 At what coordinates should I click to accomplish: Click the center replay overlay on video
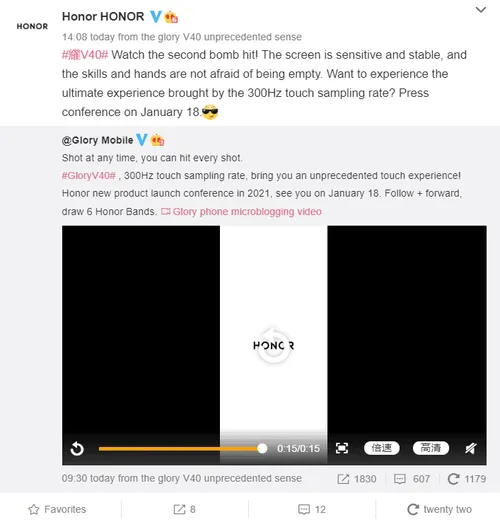pos(274,346)
